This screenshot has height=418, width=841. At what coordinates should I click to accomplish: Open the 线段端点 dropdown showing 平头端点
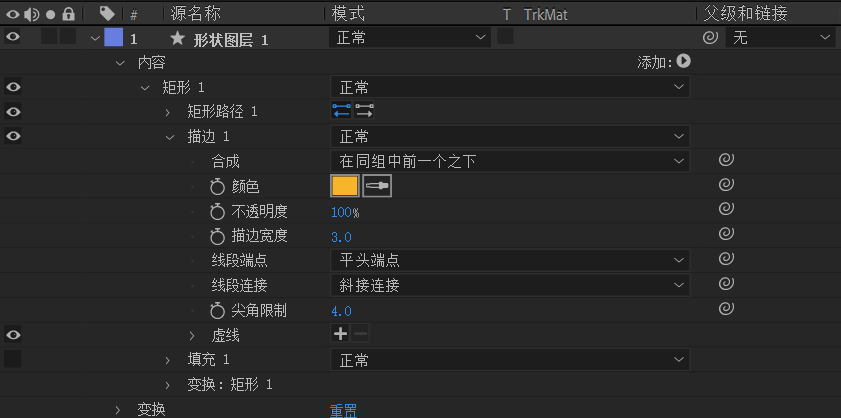tap(510, 261)
